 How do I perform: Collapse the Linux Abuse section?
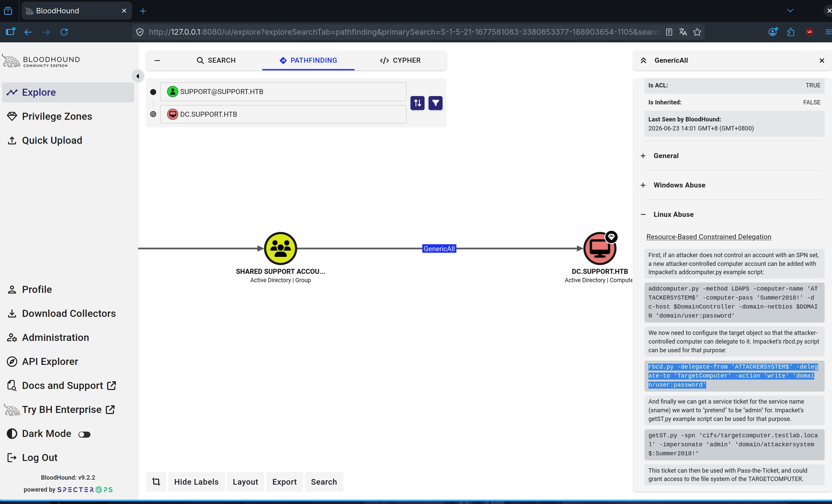tap(673, 214)
